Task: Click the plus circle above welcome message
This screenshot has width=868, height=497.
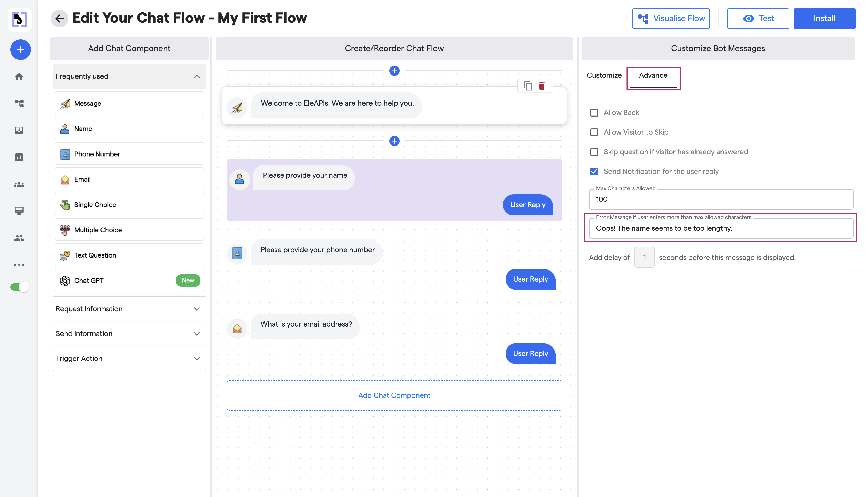Action: click(x=394, y=71)
